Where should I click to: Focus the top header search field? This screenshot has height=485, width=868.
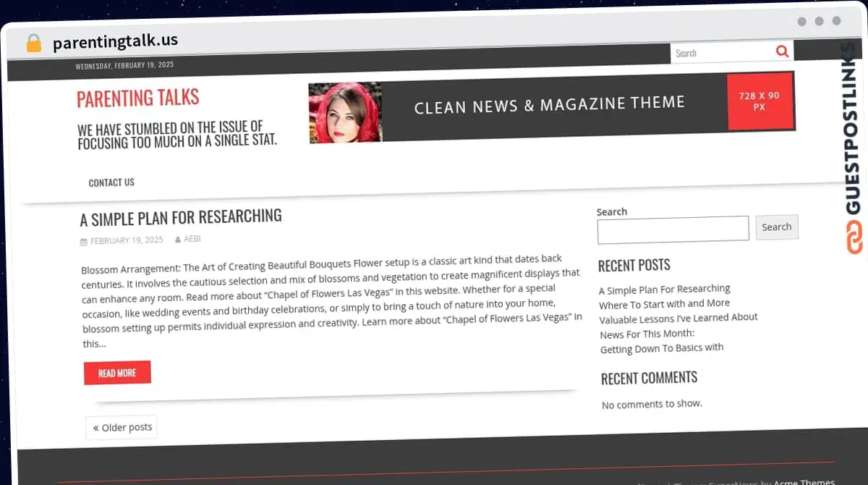coord(723,53)
